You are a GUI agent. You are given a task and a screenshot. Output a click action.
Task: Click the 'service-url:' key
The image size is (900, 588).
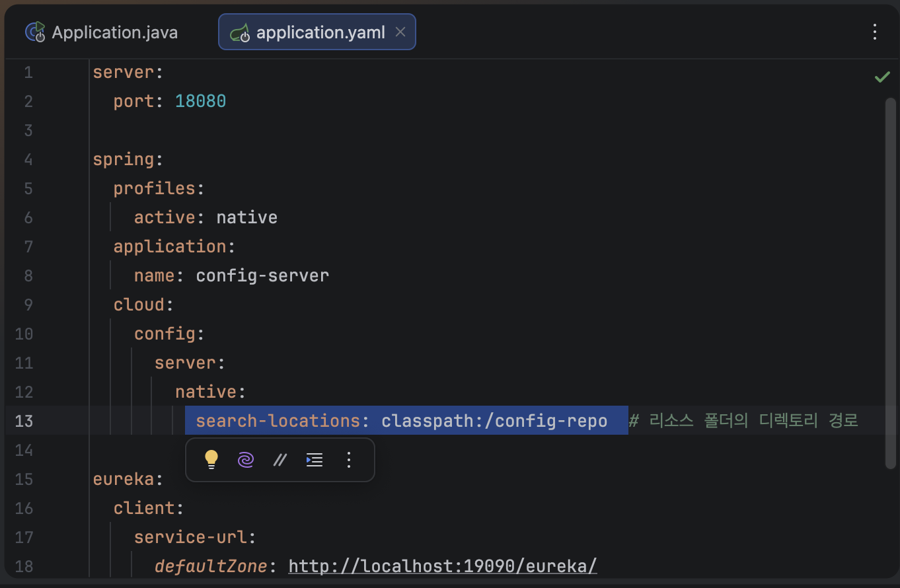pyautogui.click(x=195, y=537)
